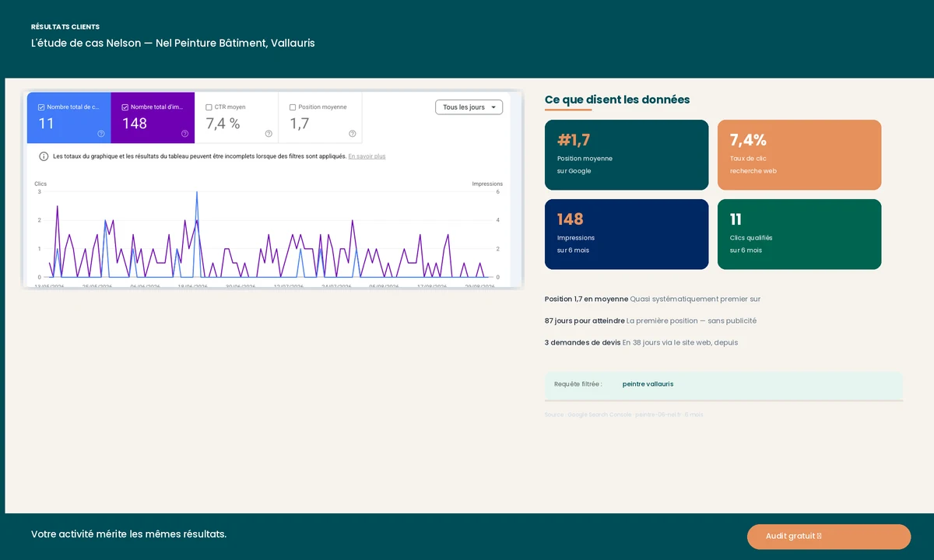Click the info icon beside the filter warning
This screenshot has width=934, height=560.
coord(44,156)
